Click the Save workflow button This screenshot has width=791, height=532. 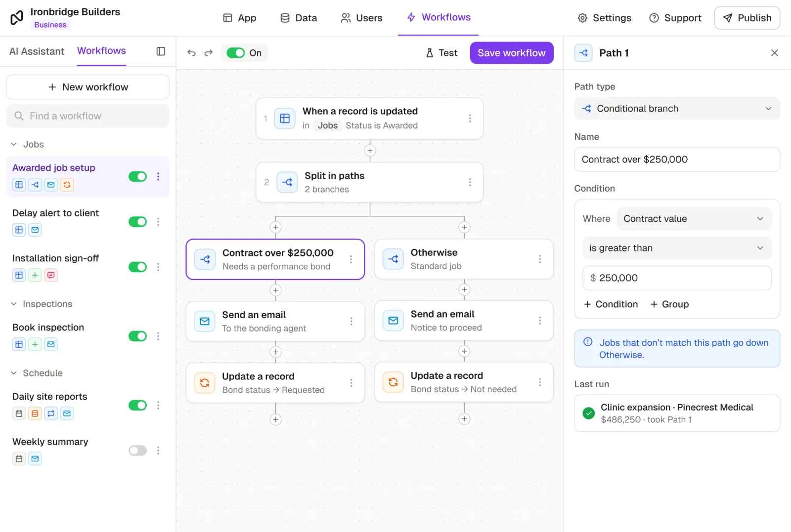coord(512,53)
